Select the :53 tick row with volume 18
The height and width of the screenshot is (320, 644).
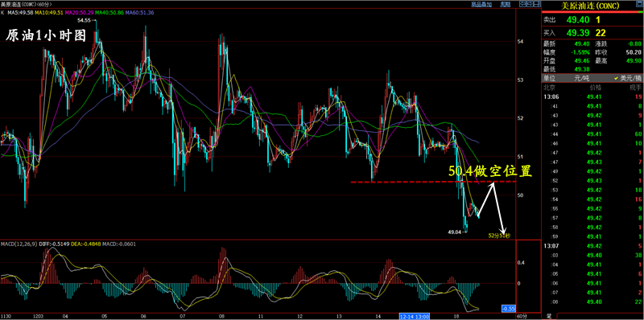click(x=592, y=190)
